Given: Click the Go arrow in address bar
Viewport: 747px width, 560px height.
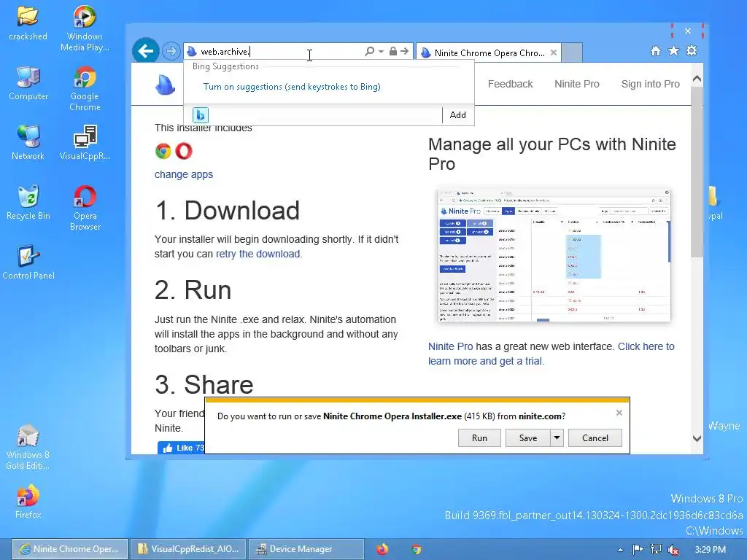Looking at the screenshot, I should coord(404,51).
